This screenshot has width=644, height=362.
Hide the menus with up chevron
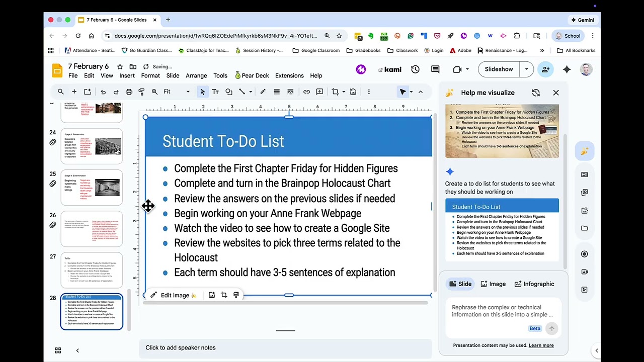tap(421, 92)
